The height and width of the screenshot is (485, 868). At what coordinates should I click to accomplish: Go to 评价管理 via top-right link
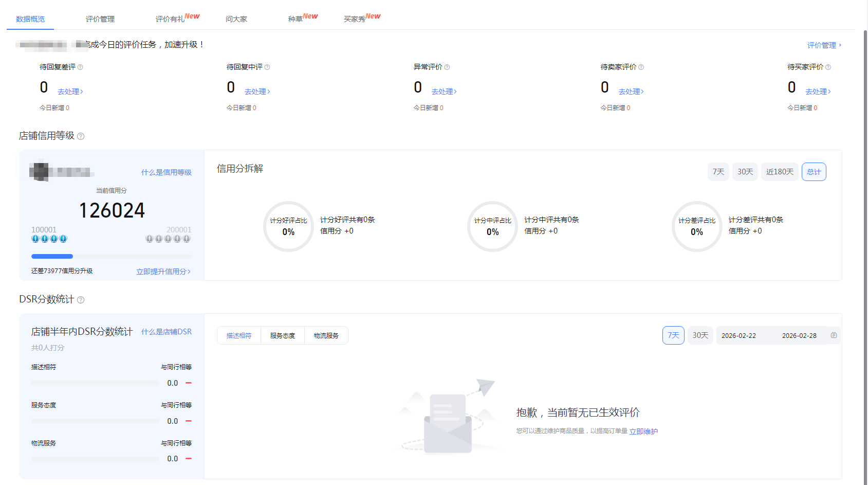coord(824,45)
